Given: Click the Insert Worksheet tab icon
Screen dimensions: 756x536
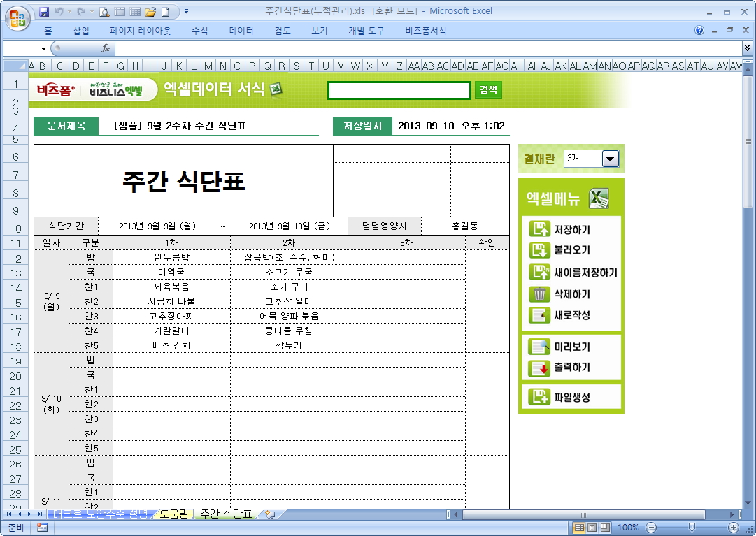Looking at the screenshot, I should pyautogui.click(x=270, y=514).
